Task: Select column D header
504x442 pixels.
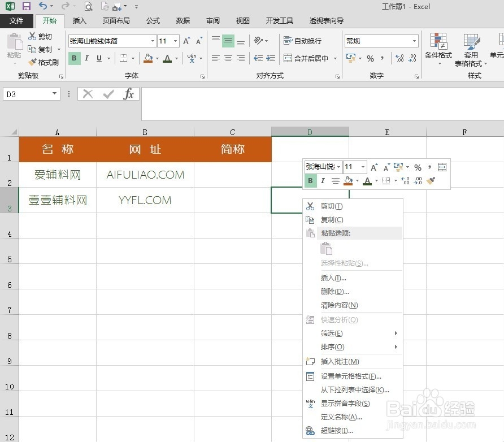Action: coord(310,132)
